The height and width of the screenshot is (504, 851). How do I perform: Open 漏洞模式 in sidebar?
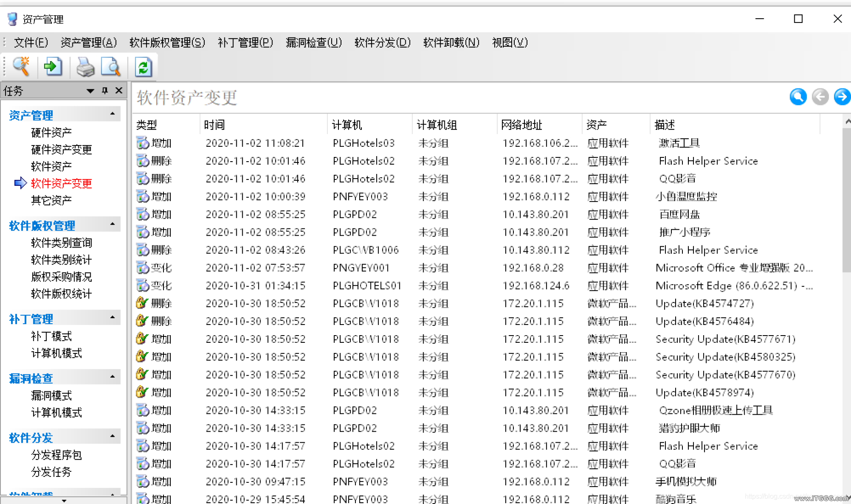tap(52, 396)
